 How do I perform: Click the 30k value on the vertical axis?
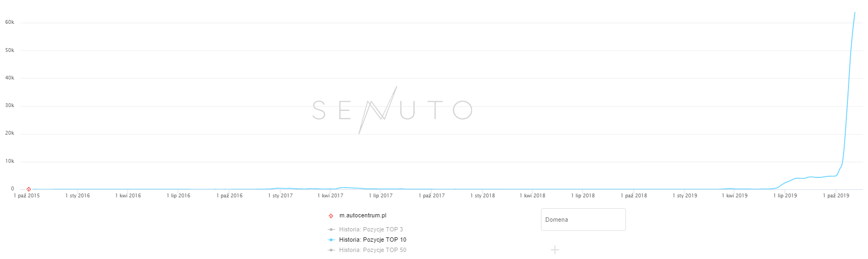pyautogui.click(x=10, y=106)
